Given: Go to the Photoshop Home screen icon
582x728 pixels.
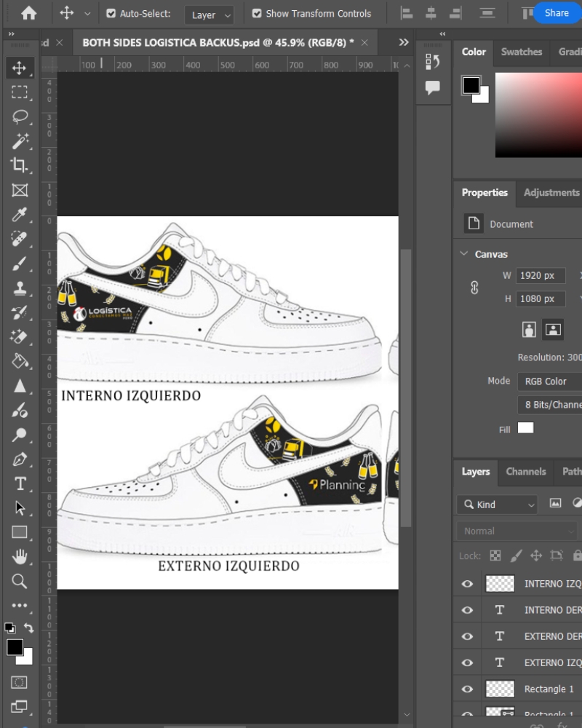Looking at the screenshot, I should [29, 13].
